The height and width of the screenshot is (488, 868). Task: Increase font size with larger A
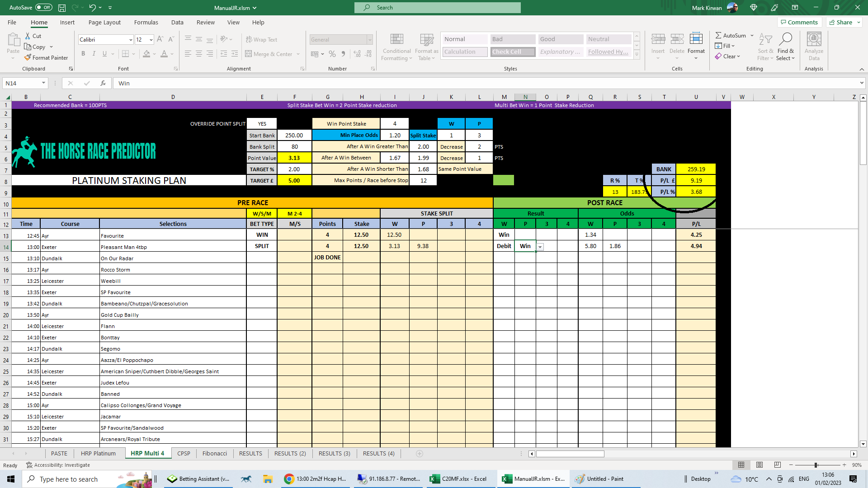[160, 40]
